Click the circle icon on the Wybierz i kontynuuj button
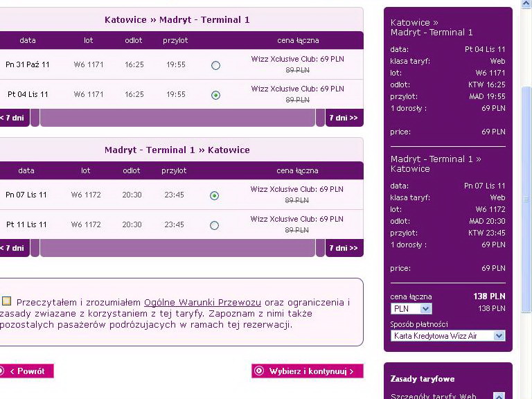The height and width of the screenshot is (399, 532). (x=259, y=371)
